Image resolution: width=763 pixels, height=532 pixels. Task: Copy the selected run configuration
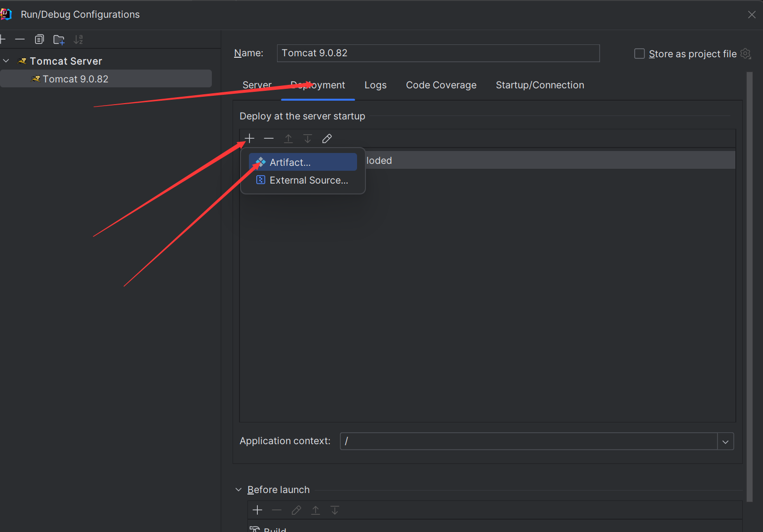40,39
